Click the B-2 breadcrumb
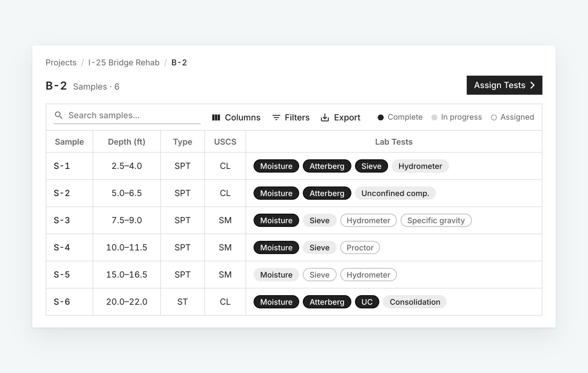 179,62
